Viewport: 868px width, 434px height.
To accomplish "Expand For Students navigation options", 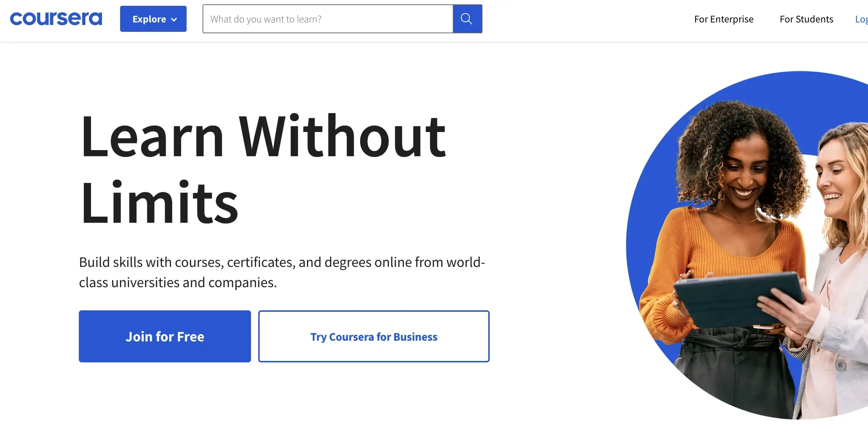I will coord(807,19).
